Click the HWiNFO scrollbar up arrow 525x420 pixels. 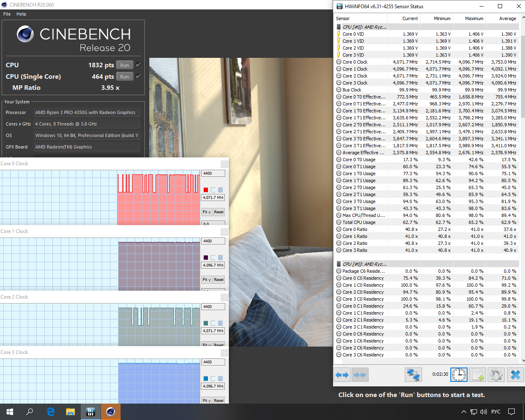point(523,18)
